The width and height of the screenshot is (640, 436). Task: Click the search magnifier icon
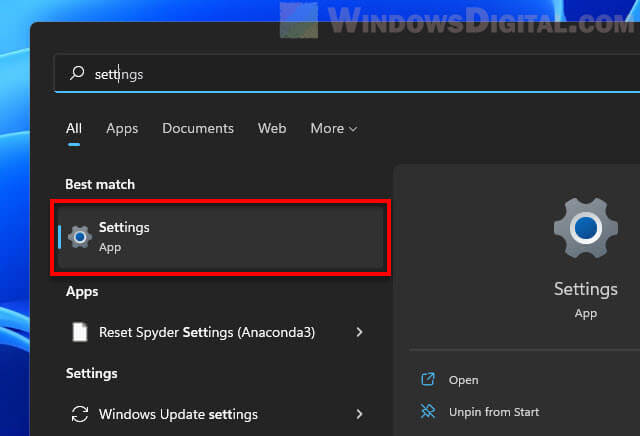(77, 73)
